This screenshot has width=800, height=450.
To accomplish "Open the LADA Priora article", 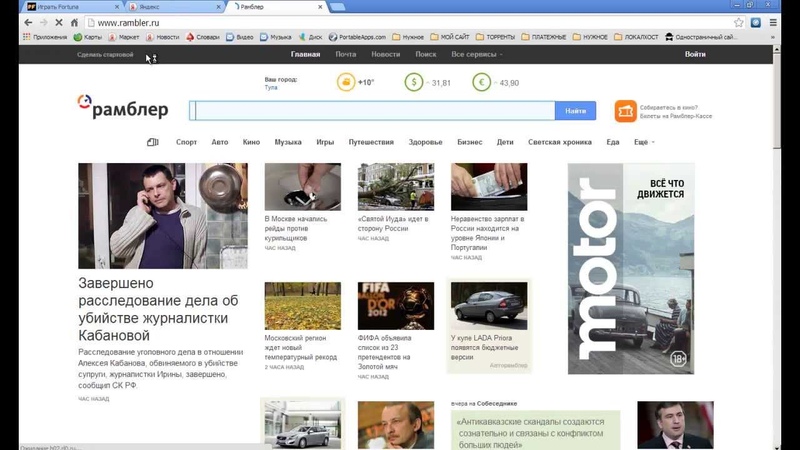I will click(485, 347).
